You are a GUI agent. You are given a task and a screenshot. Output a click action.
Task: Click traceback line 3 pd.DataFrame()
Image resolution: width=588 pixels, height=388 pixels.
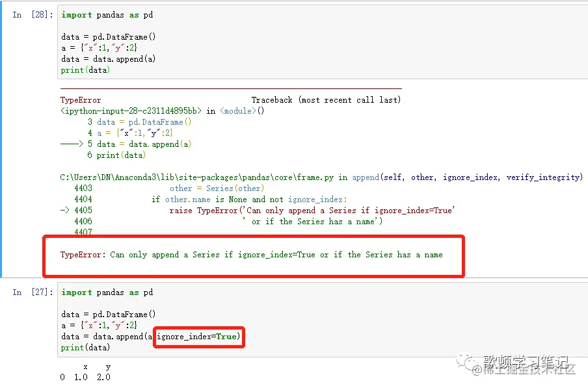[x=139, y=122]
